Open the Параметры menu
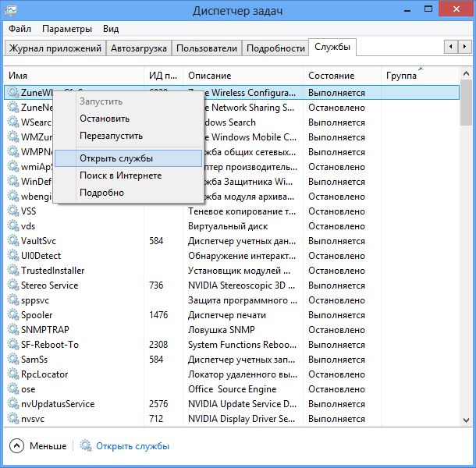 (x=67, y=29)
